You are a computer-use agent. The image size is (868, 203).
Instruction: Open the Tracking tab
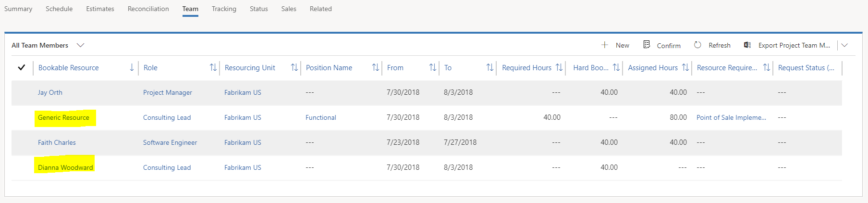pos(224,9)
